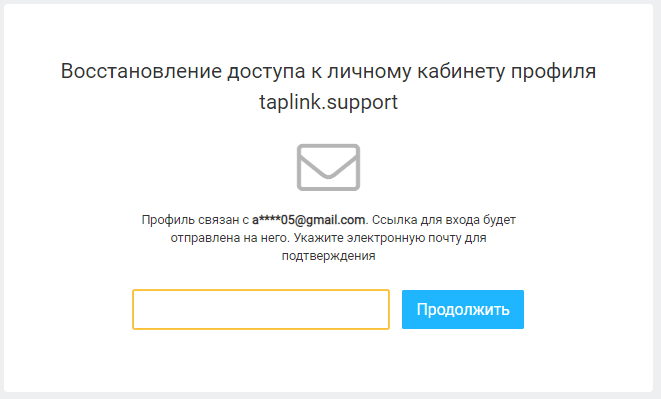
Task: Tap the letter-shaped icon in the center
Action: (328, 167)
